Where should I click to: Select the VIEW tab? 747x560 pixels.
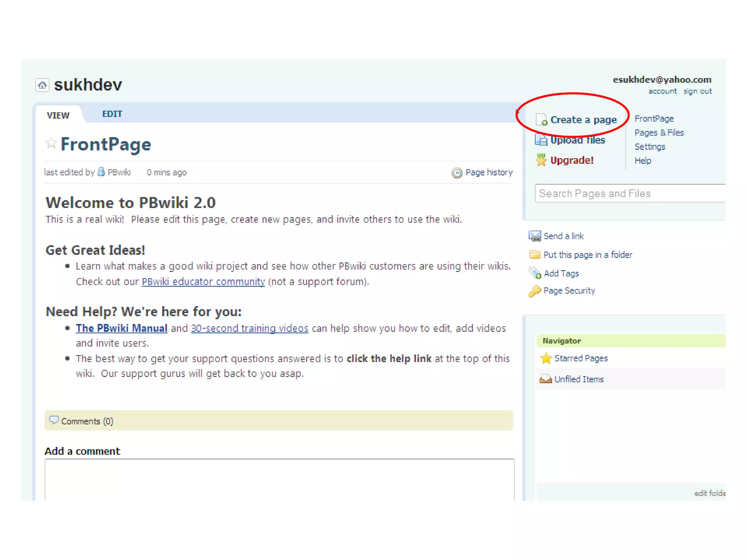[58, 116]
